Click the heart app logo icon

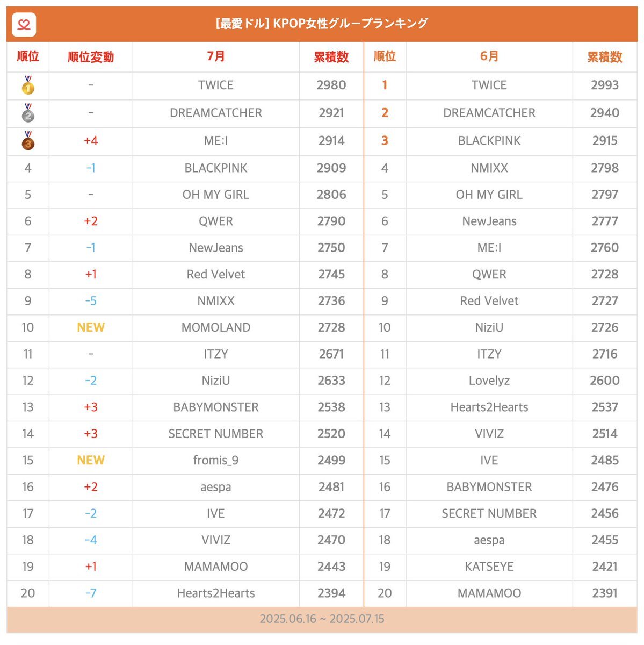(24, 24)
